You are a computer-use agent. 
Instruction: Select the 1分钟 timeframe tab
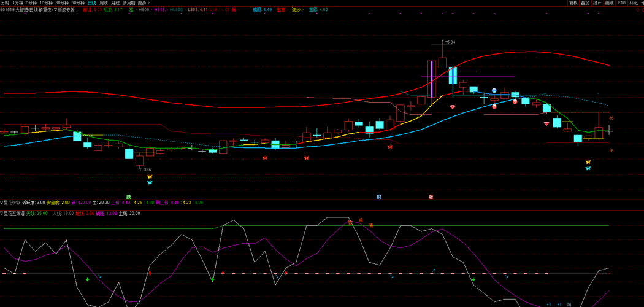coord(18,2)
